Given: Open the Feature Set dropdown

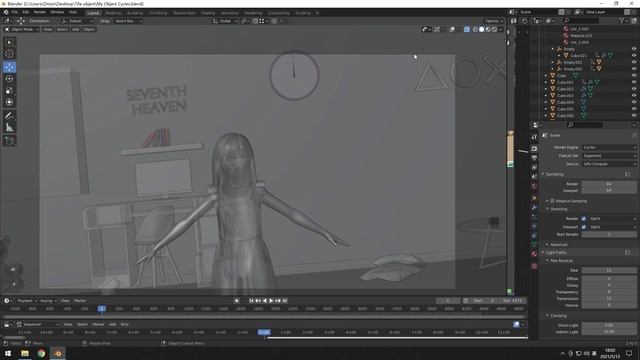Looking at the screenshot, I should (609, 156).
